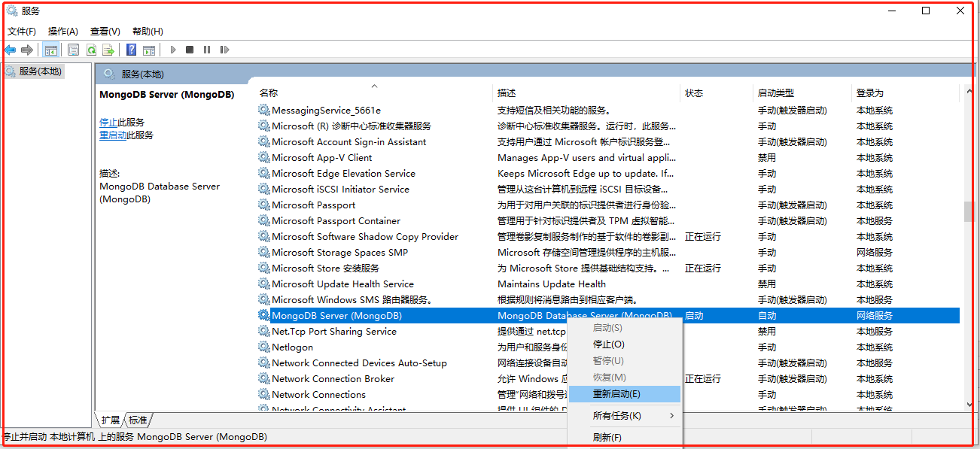Click gear icon of Microsoft App-V Client
This screenshot has width=980, height=449.
(x=264, y=157)
